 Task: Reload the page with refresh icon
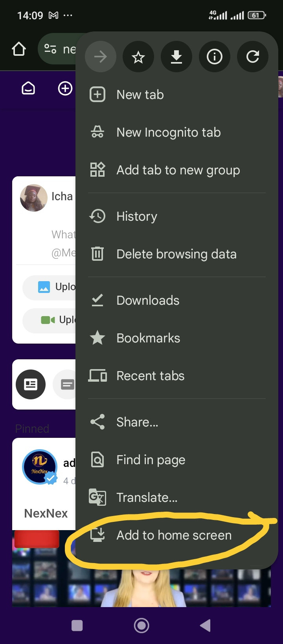click(x=253, y=57)
